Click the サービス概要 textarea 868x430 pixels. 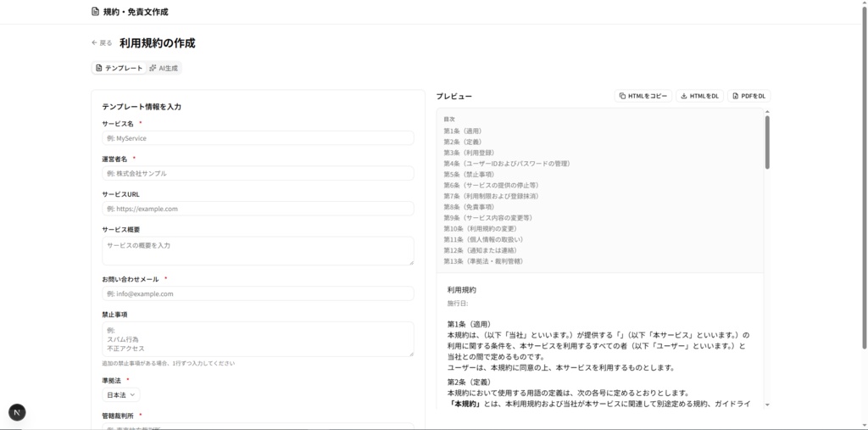[258, 251]
